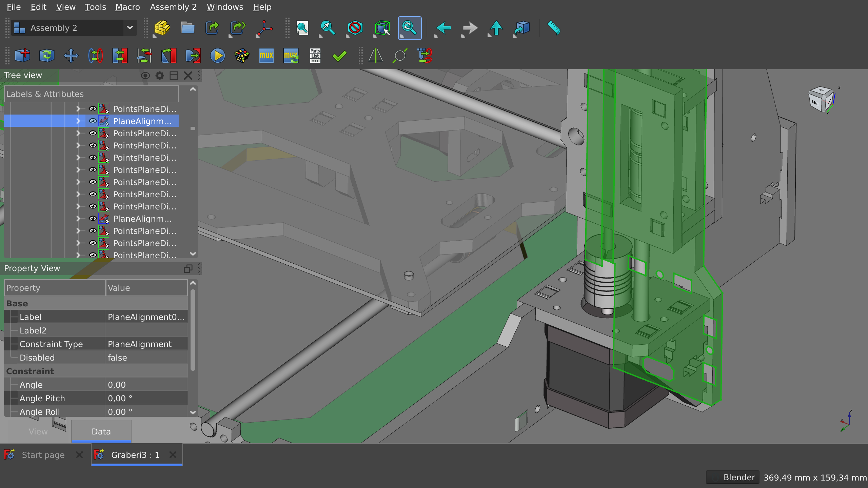
Task: Click the Tree view gear settings icon
Action: 160,75
